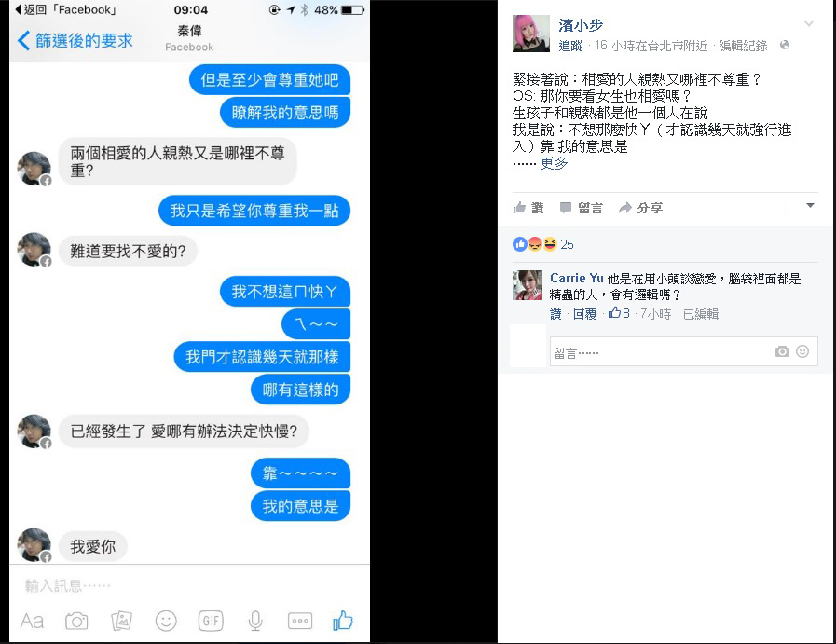Tap the microphone voice message icon

[255, 621]
